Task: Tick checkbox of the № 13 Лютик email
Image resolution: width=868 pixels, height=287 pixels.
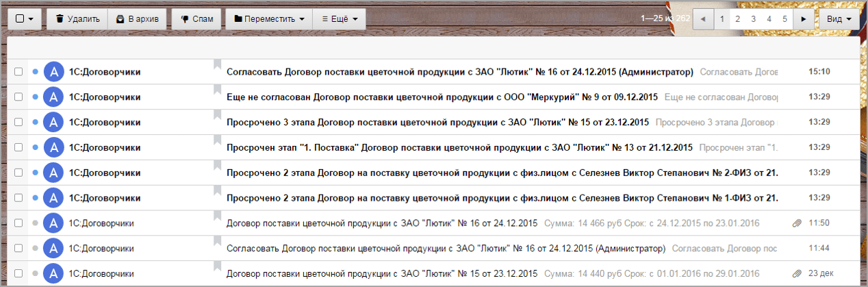Action: pos(19,147)
